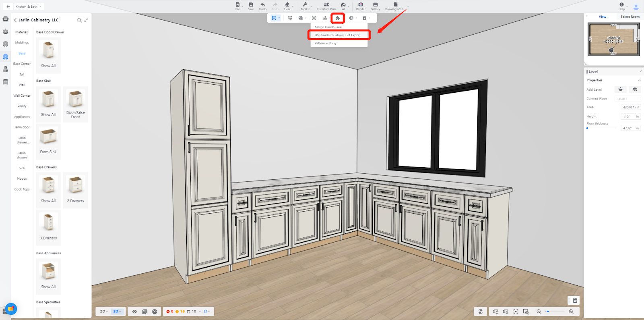Open the AI tools icon
Image resolution: width=644 pixels, height=320 pixels.
click(x=343, y=6)
